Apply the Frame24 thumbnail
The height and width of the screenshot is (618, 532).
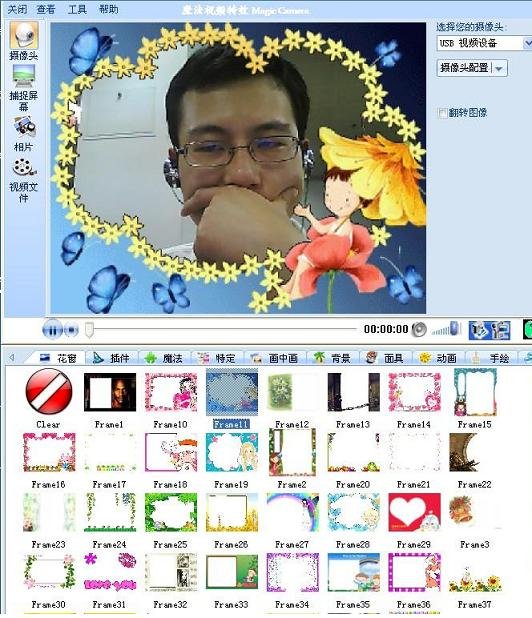(110, 512)
